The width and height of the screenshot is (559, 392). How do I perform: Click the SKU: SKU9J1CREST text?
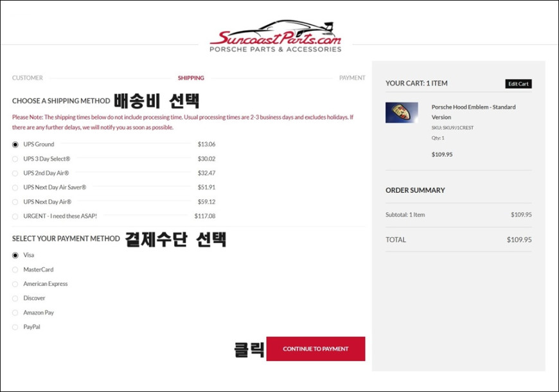(452, 128)
